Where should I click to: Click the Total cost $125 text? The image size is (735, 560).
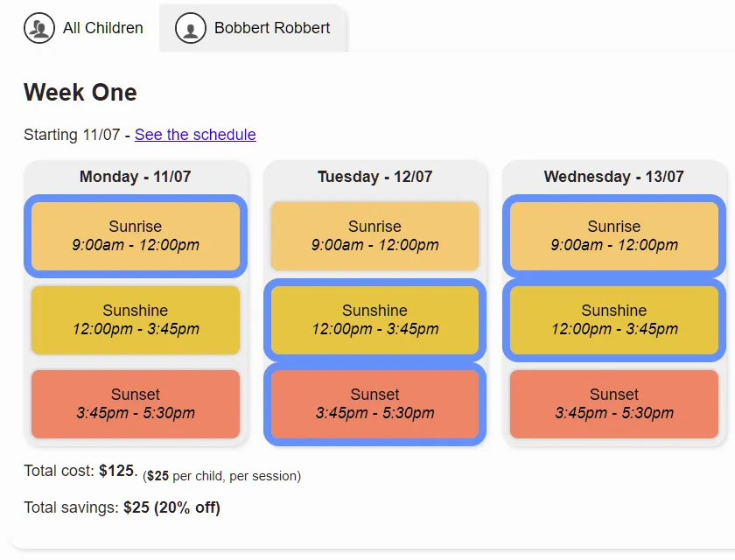point(80,471)
